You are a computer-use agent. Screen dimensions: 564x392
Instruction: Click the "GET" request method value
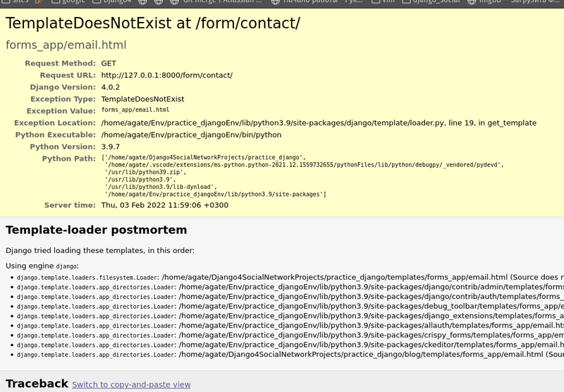(x=109, y=63)
